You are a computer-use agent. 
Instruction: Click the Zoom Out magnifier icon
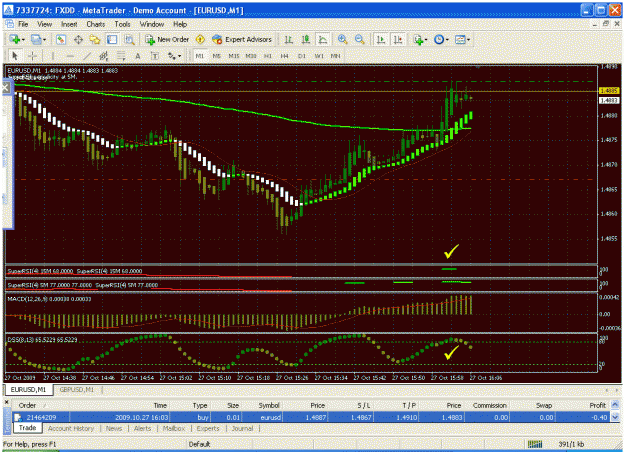point(360,39)
